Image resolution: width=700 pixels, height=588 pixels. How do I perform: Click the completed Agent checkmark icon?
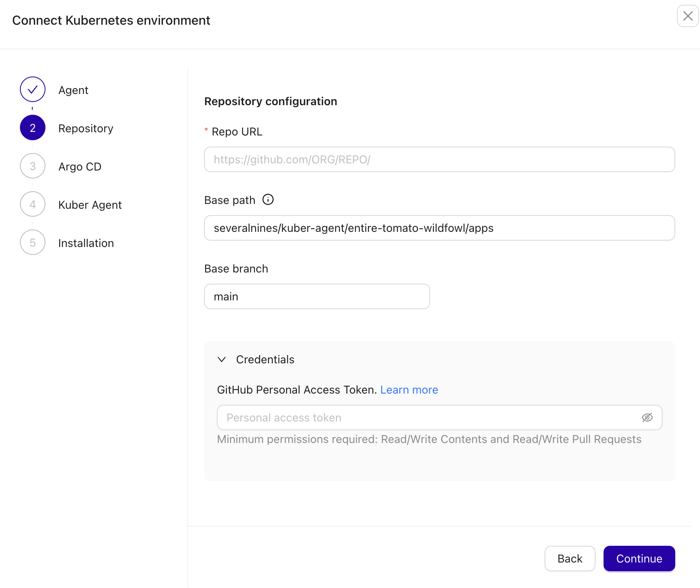click(32, 90)
